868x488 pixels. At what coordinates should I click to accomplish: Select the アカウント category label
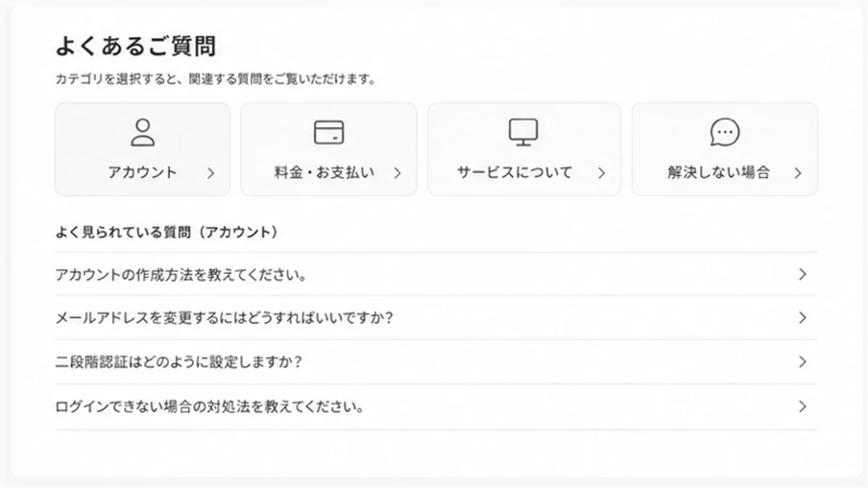[142, 173]
